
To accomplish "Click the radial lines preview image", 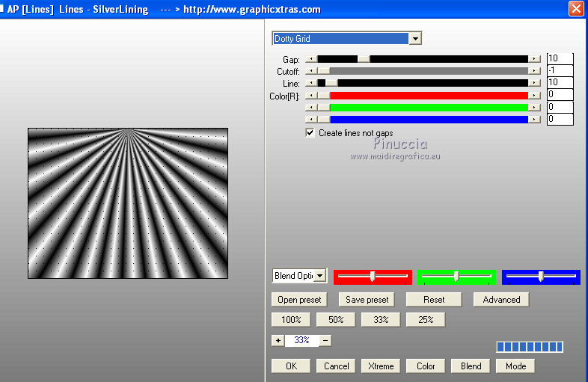I will (128, 203).
